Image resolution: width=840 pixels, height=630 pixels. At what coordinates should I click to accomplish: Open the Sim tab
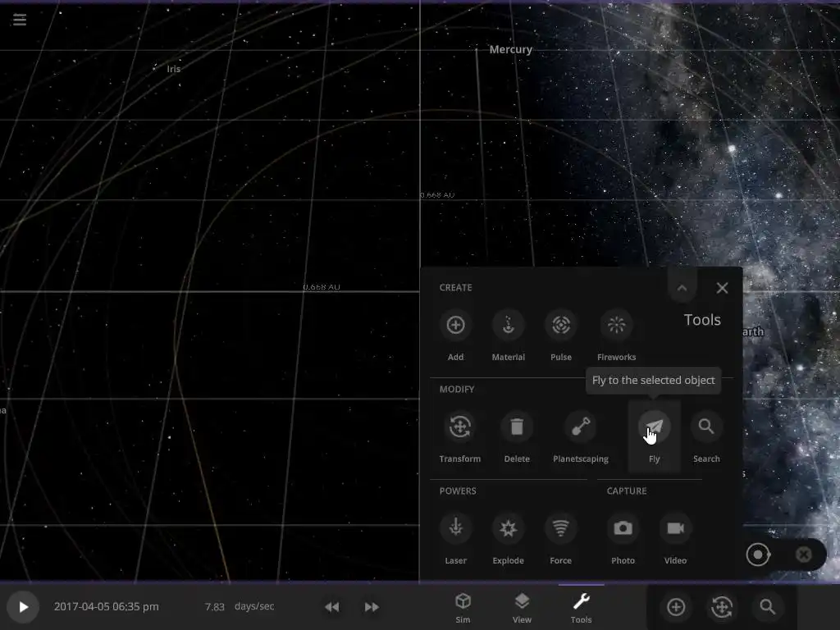463,608
